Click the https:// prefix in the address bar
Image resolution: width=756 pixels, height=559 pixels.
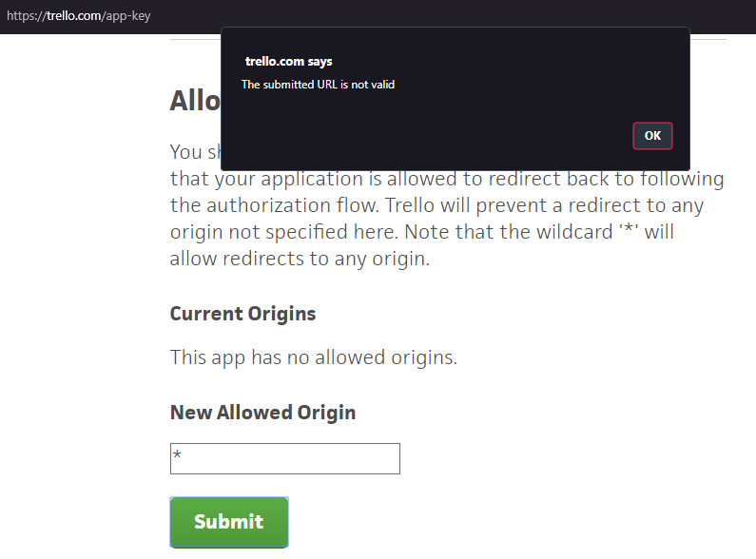(27, 16)
